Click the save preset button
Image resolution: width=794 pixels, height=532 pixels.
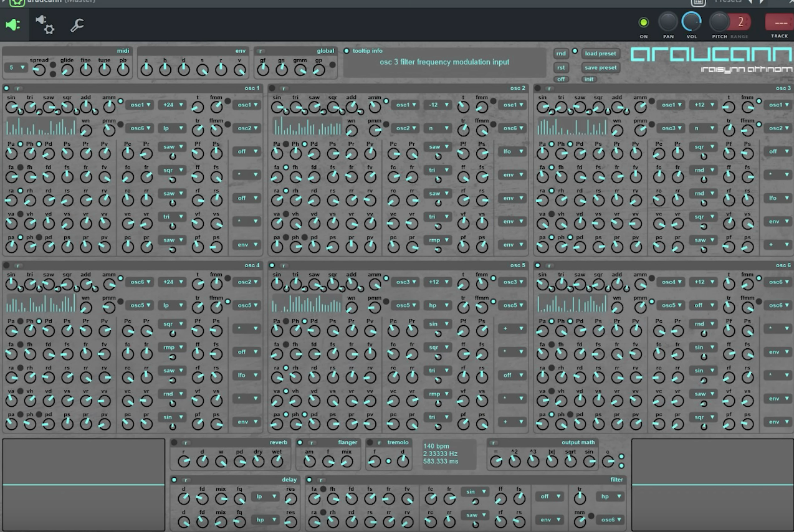coord(600,67)
